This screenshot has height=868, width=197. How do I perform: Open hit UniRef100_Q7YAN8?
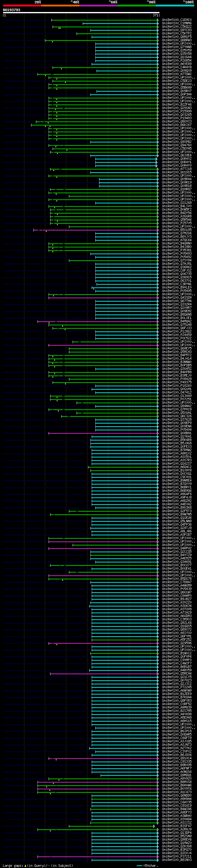(x=176, y=47)
